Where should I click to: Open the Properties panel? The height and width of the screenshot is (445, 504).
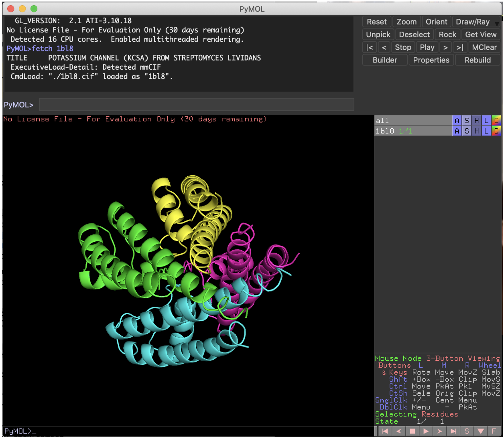coord(431,60)
